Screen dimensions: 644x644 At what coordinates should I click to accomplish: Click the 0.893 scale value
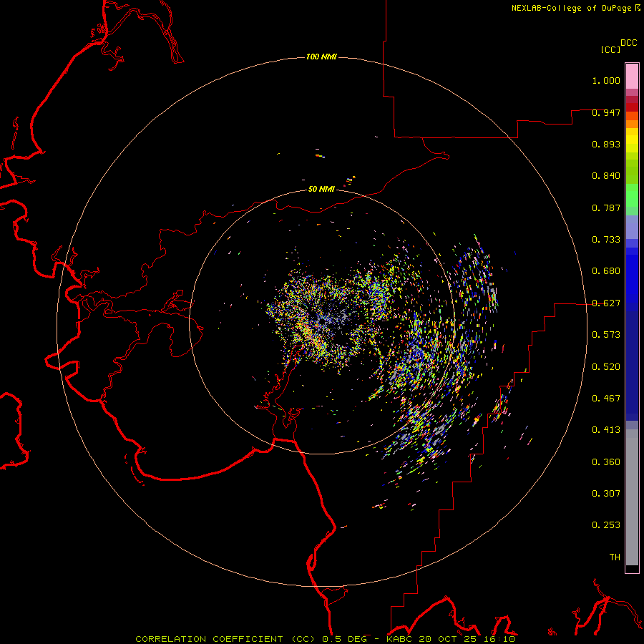coord(606,144)
